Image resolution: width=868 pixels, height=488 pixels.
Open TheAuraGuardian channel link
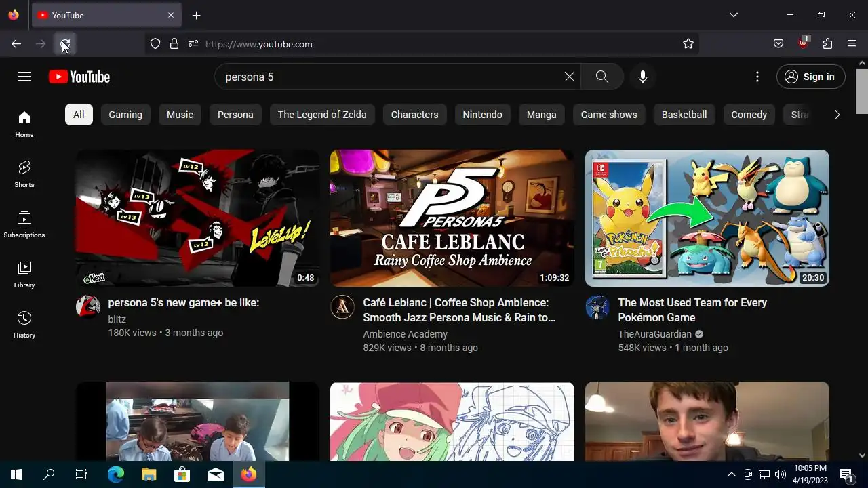click(x=654, y=333)
